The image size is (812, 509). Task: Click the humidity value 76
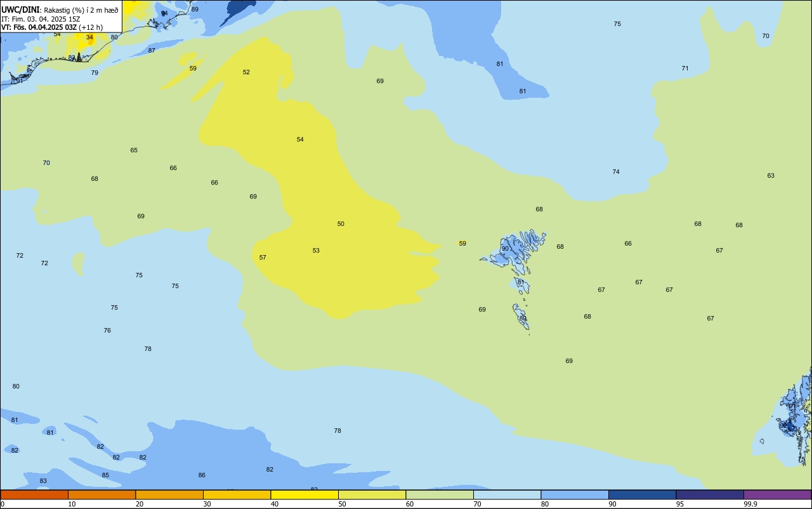coord(107,331)
